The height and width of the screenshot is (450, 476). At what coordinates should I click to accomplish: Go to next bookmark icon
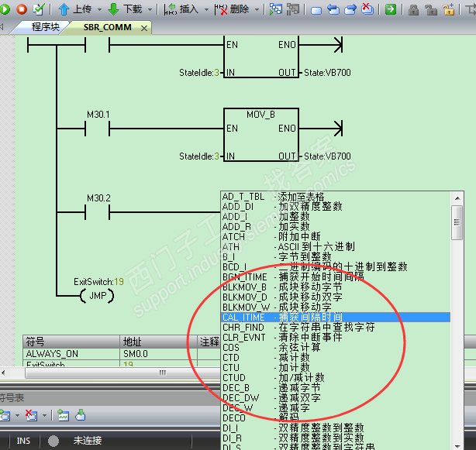[350, 10]
